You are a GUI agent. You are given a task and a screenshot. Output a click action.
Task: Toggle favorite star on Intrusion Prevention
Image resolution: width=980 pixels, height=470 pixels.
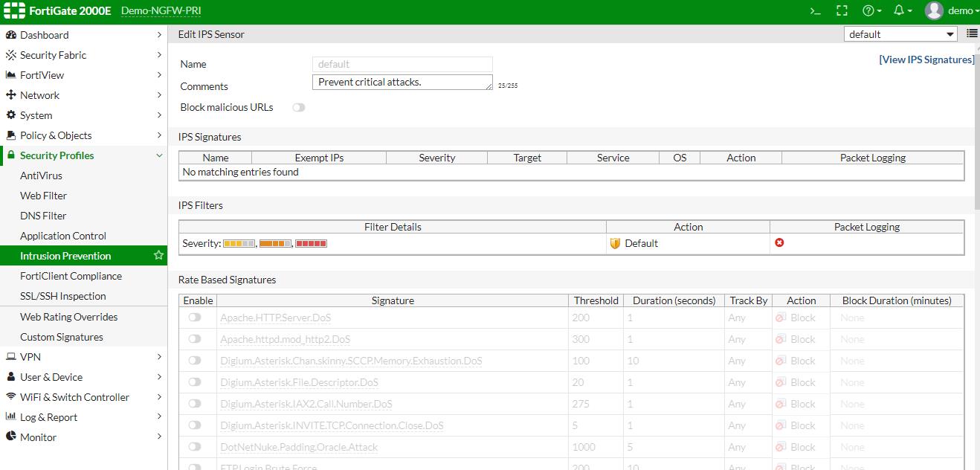(158, 255)
